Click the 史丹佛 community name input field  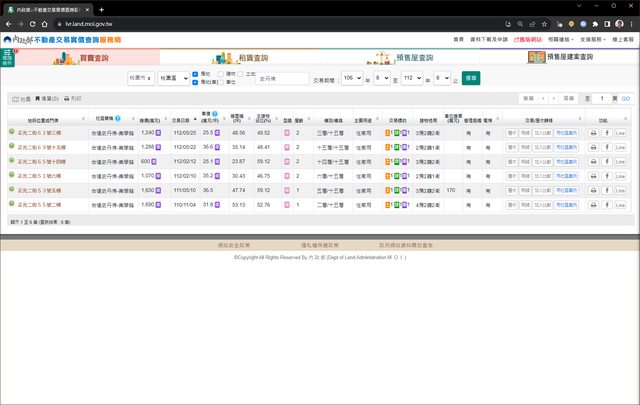(x=282, y=77)
